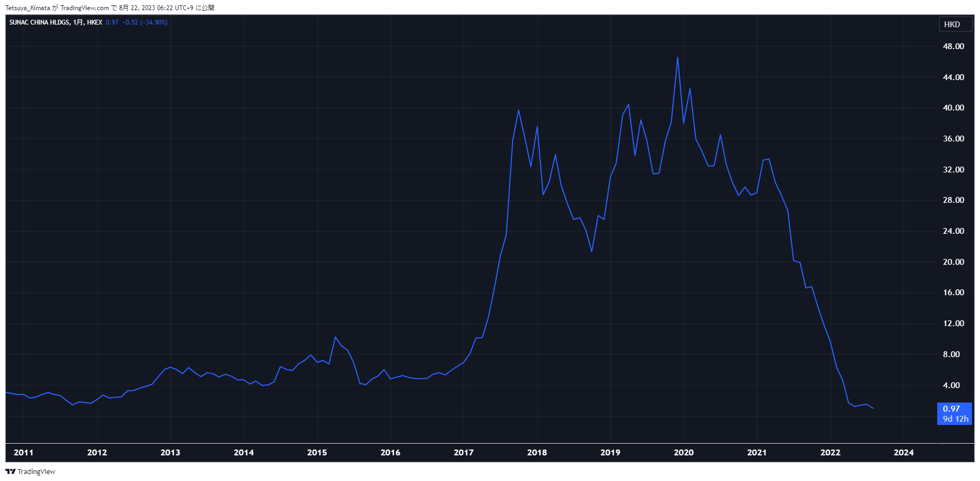The height and width of the screenshot is (481, 980).
Task: Click the bar countdown 9d 12h label
Action: [x=955, y=419]
